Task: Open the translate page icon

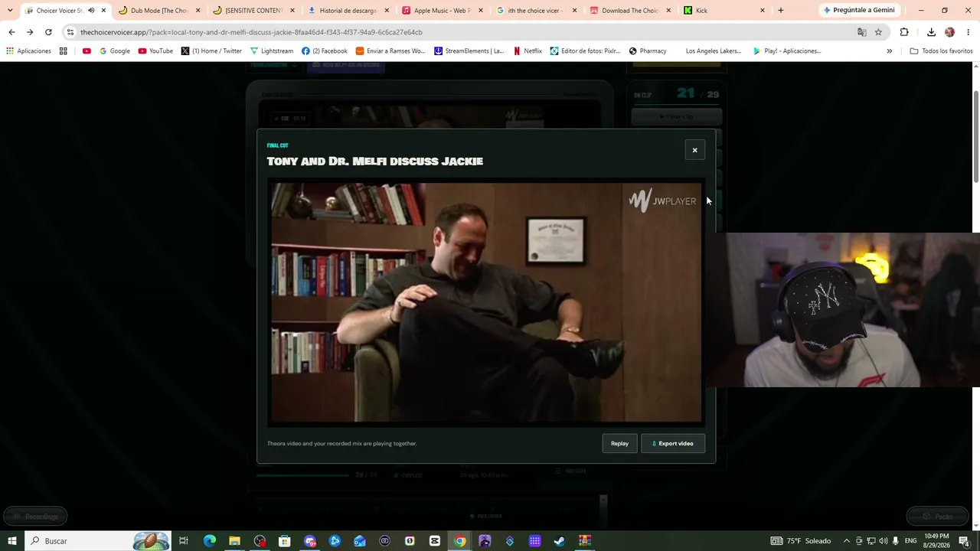Action: [862, 32]
